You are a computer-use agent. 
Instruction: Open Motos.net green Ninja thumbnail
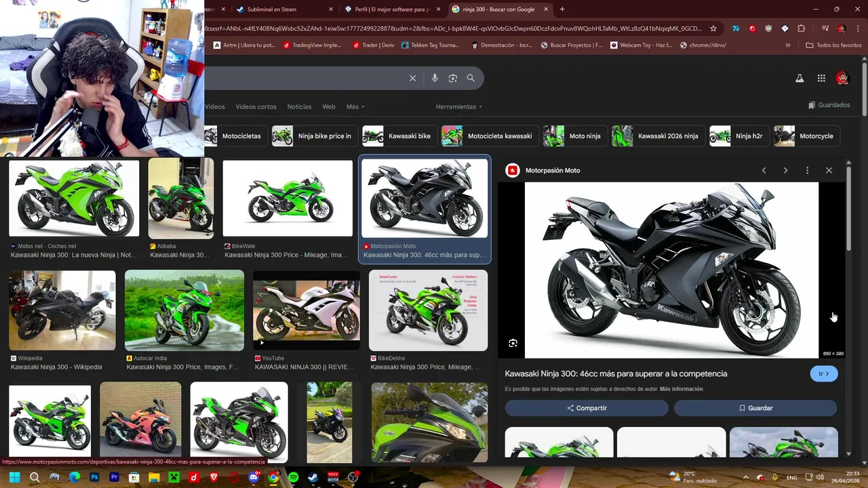pos(74,198)
